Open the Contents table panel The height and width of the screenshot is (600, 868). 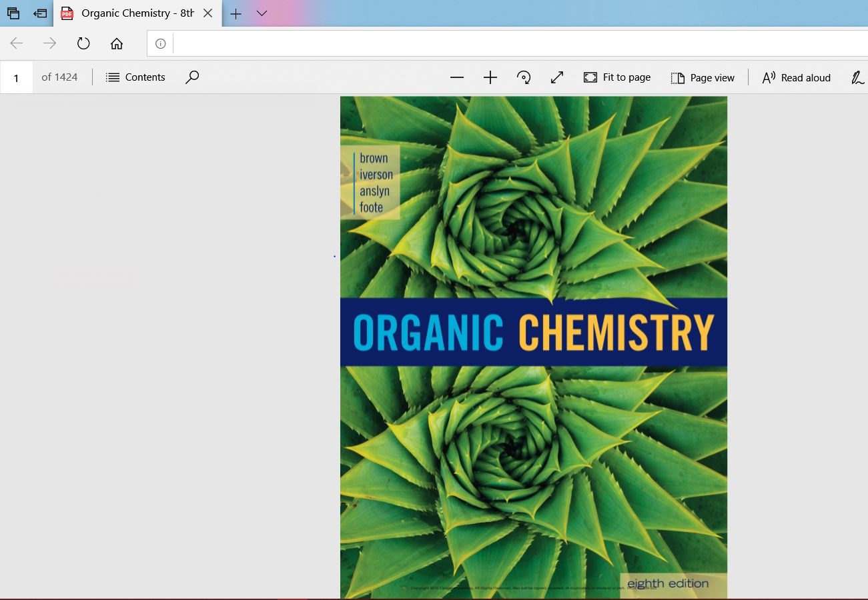(135, 77)
